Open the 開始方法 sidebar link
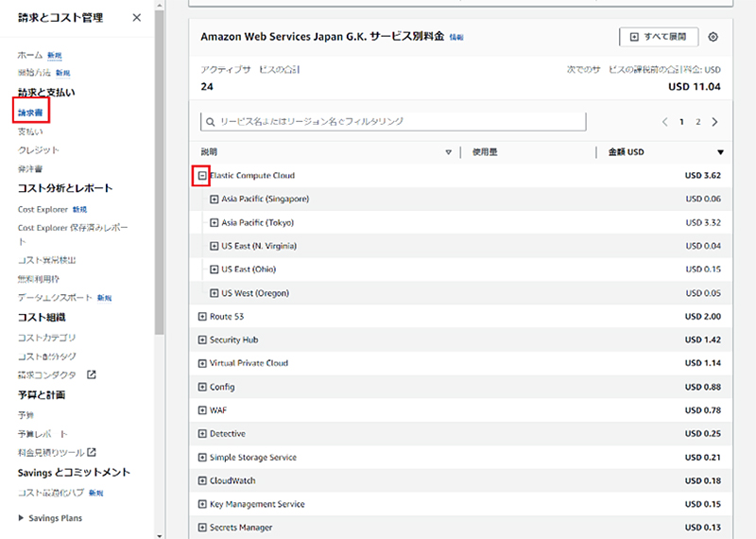 click(x=34, y=73)
